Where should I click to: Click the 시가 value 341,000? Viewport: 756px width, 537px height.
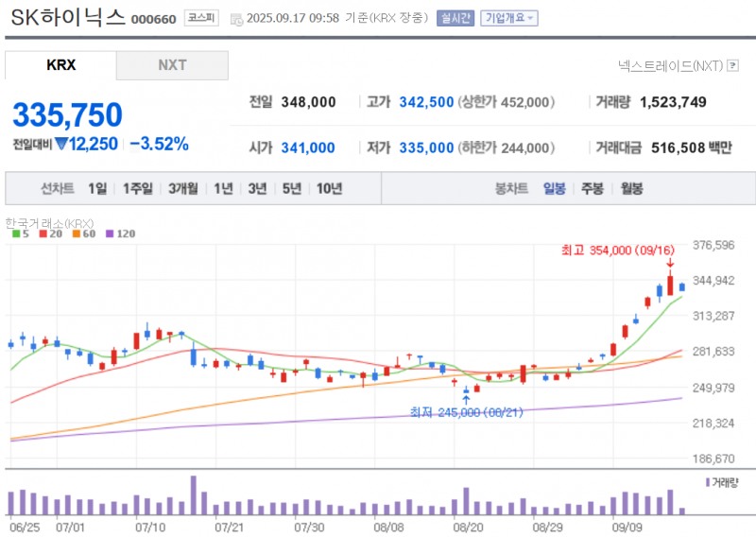click(x=308, y=147)
